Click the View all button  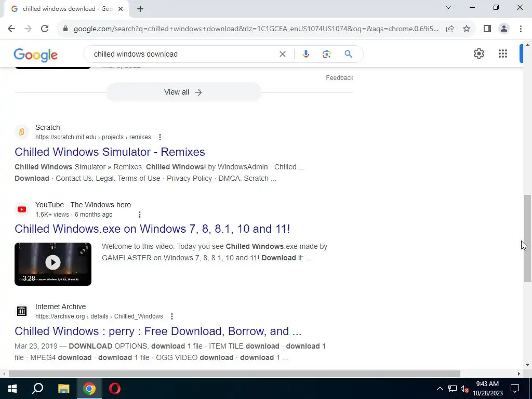coord(183,92)
